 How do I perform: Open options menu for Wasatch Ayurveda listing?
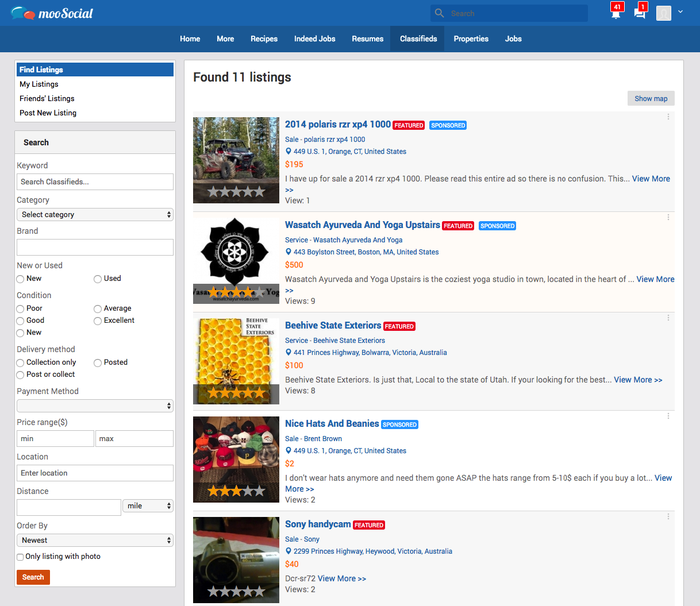point(668,217)
